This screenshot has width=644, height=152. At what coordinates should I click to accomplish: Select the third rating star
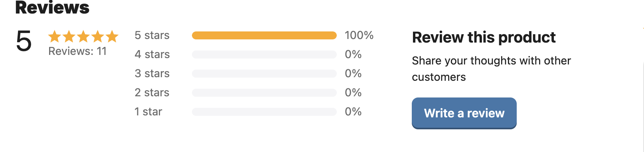pos(83,37)
